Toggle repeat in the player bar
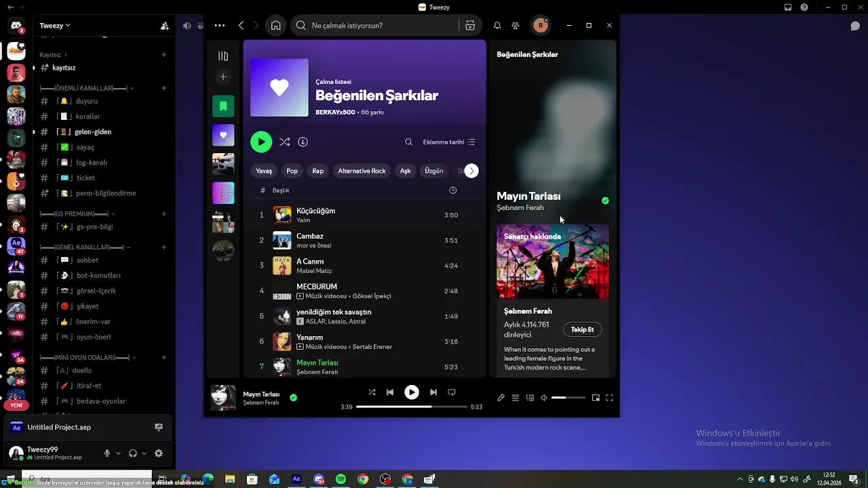The image size is (868, 488). pos(452,392)
